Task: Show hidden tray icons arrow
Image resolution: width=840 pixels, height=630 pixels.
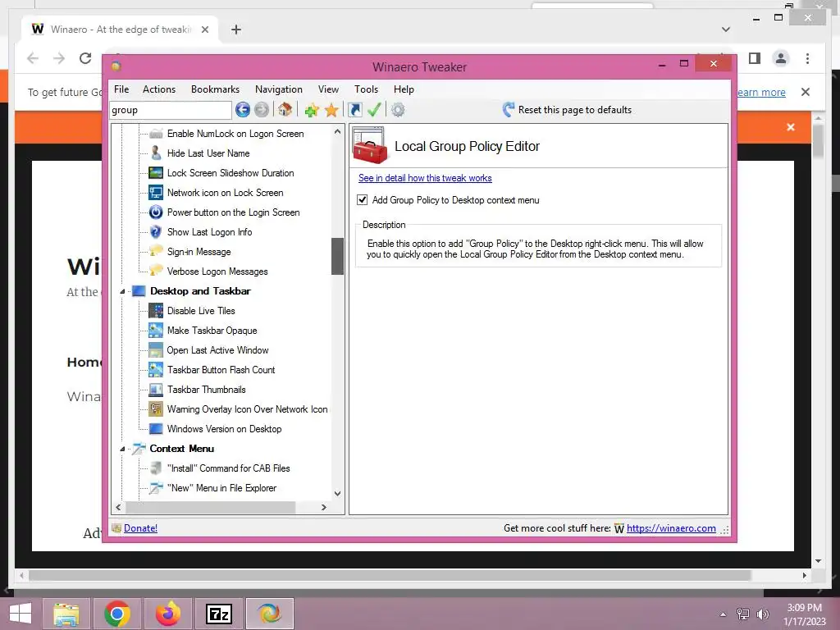Action: tap(724, 614)
